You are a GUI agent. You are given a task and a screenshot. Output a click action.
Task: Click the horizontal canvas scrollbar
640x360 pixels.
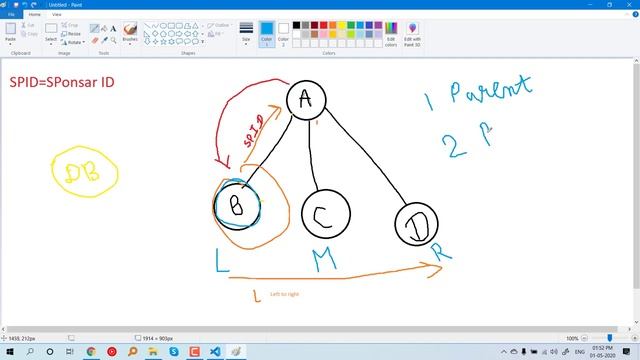pos(312,329)
